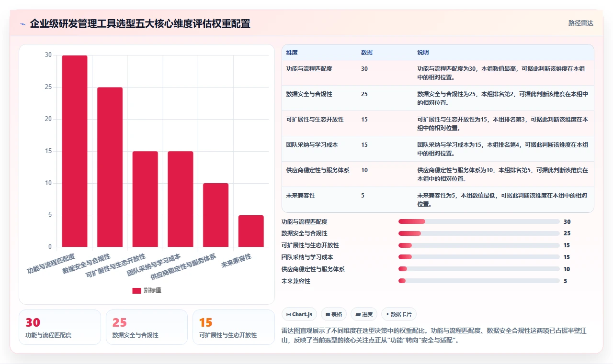
Task: Toggle the 指标值 legend swatch
Action: pyautogui.click(x=136, y=290)
